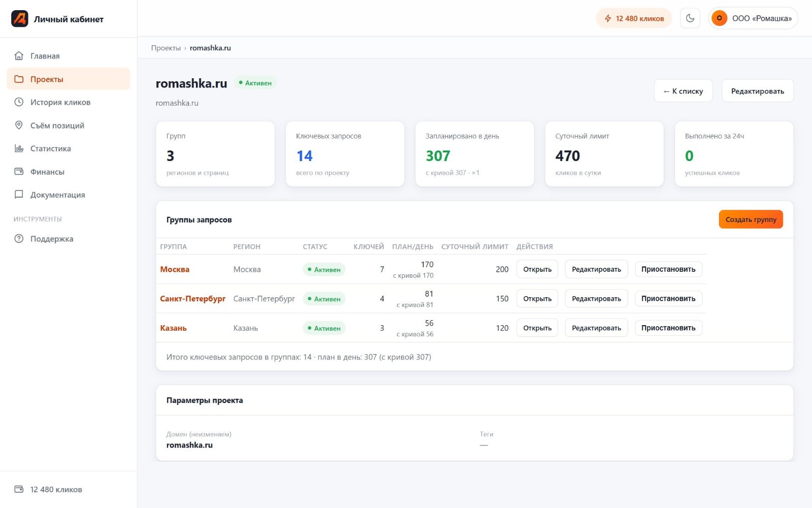This screenshot has height=508, width=812.
Task: Open Финансы menu item
Action: pos(69,172)
